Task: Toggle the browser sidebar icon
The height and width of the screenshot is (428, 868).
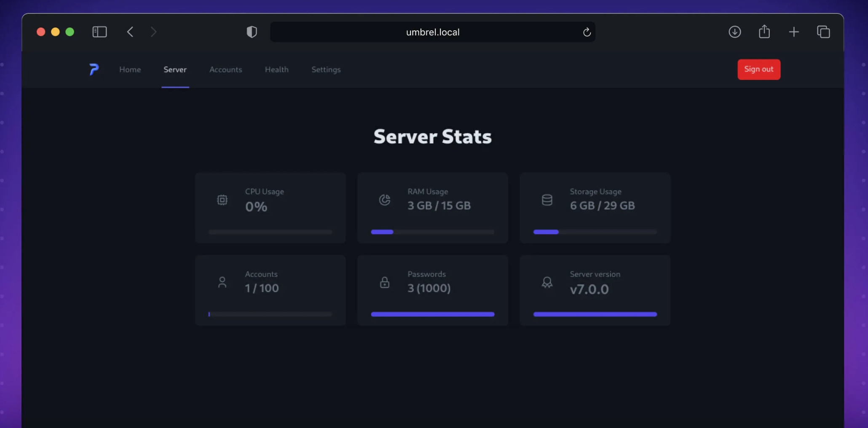Action: (x=99, y=32)
